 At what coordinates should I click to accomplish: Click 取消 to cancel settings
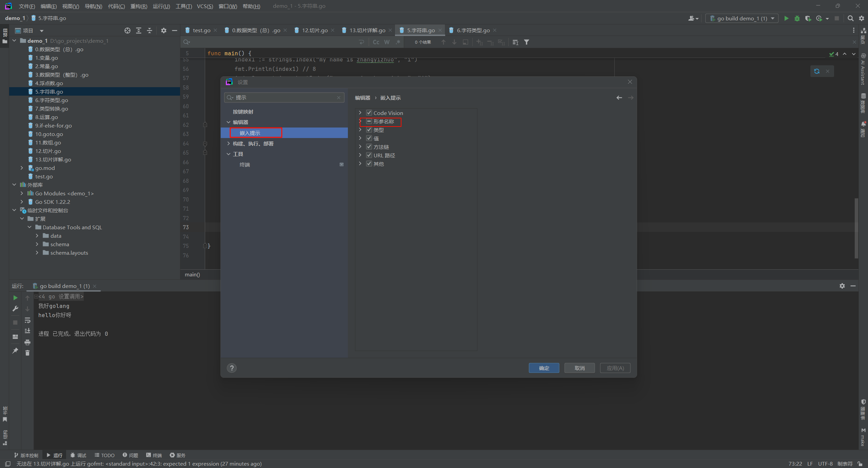[579, 368]
